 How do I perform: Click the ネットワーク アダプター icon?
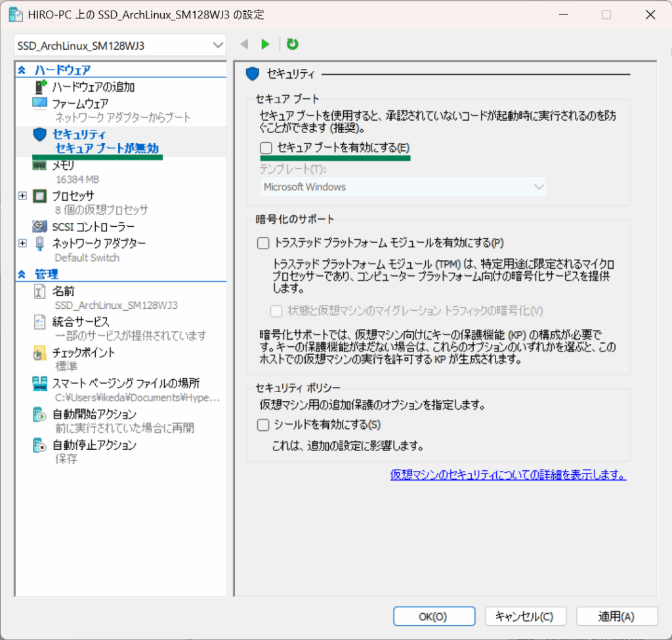[x=40, y=243]
